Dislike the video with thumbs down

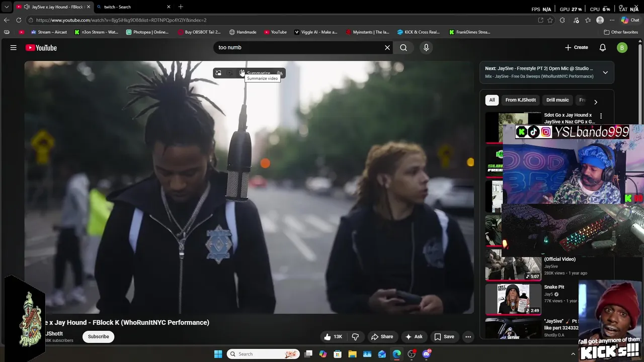(x=355, y=337)
